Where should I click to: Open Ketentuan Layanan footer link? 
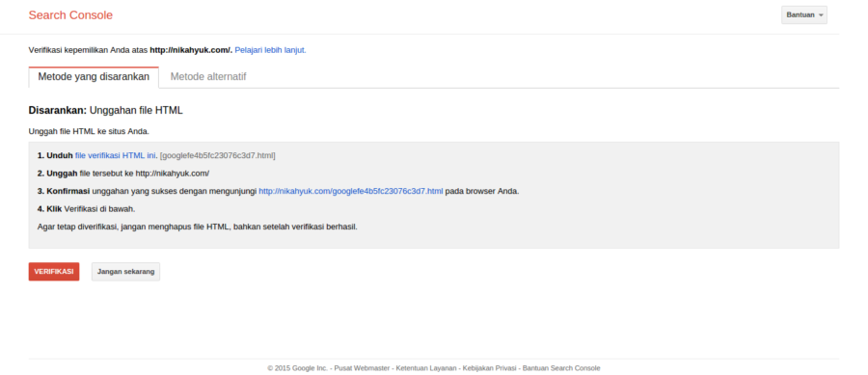pyautogui.click(x=426, y=368)
